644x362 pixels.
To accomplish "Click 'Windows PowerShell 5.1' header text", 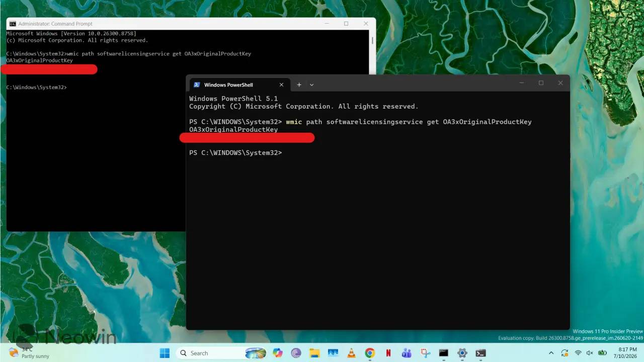I will (233, 99).
